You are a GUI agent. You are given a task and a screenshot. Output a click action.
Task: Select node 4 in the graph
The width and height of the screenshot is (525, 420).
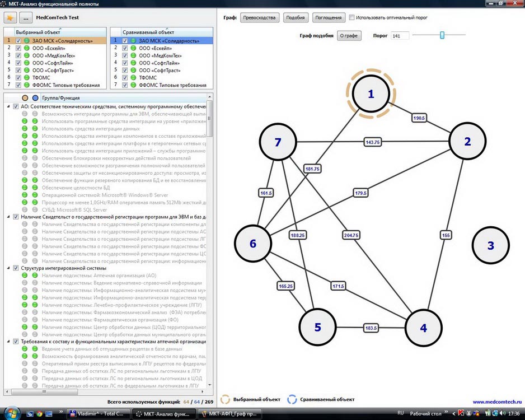pyautogui.click(x=424, y=328)
